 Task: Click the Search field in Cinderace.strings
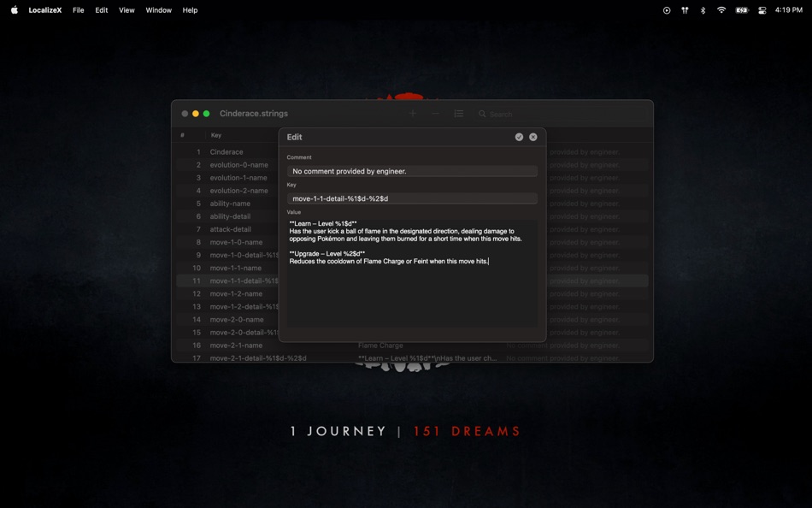pyautogui.click(x=561, y=114)
